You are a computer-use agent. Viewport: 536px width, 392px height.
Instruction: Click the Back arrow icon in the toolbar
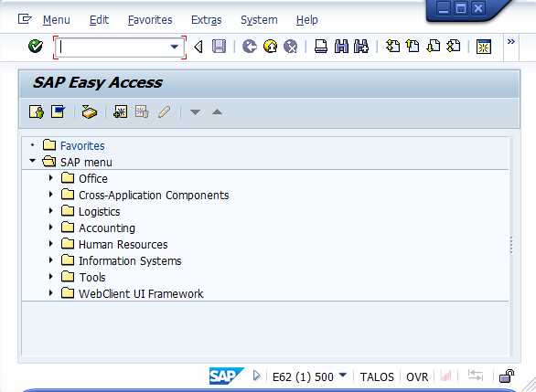[x=250, y=46]
